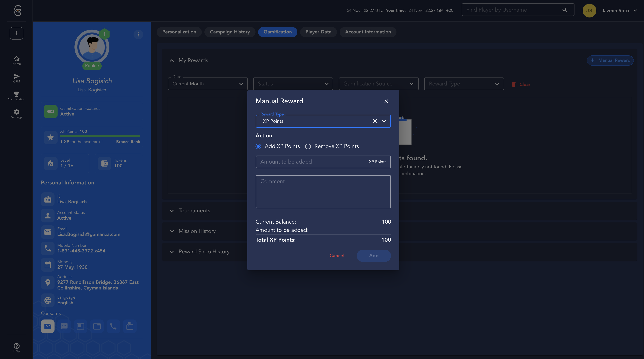644x359 pixels.
Task: Click the Add button in dialog
Action: (x=373, y=255)
